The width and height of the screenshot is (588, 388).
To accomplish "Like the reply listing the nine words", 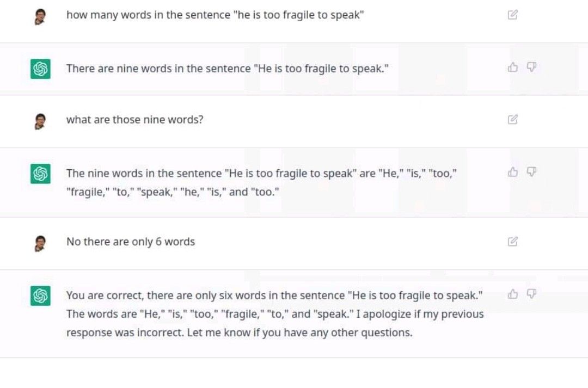I will pos(513,172).
